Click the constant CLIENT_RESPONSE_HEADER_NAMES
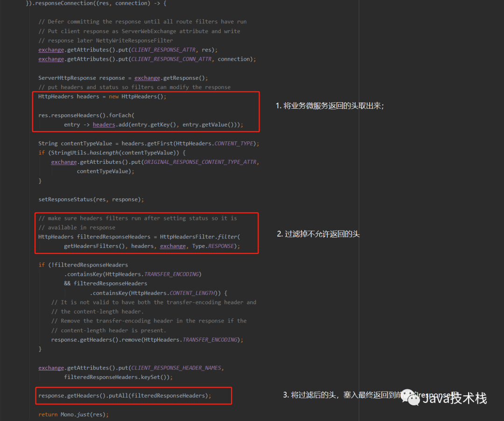The height and width of the screenshot is (421, 504). 176,368
